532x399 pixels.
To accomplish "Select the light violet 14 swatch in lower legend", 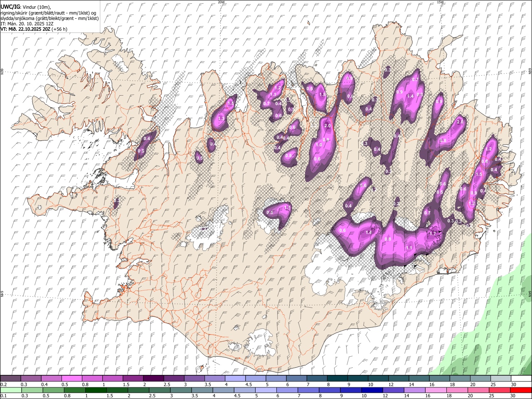I will (414, 390).
